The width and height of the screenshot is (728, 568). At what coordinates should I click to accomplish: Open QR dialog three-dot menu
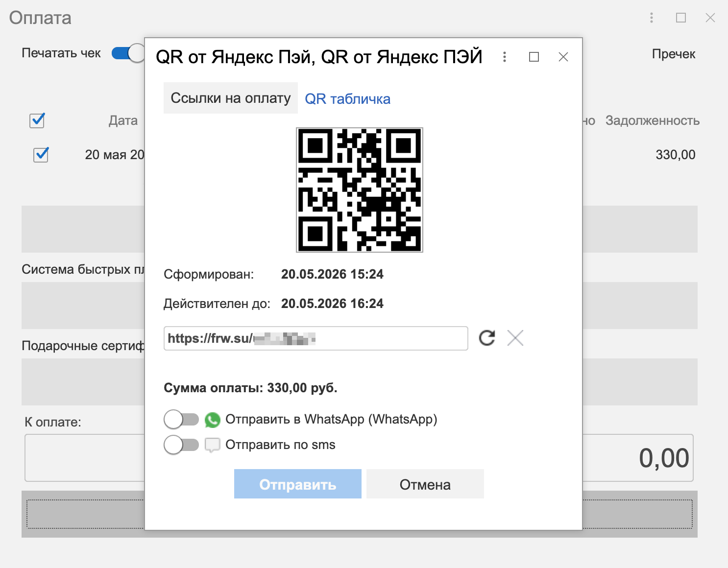point(505,57)
